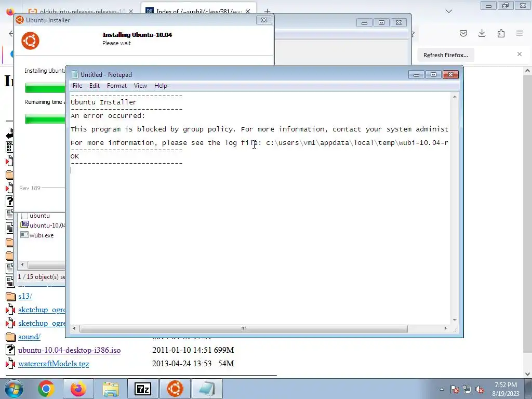Click the log file path text in Notepad
The image size is (532, 399).
[357, 143]
